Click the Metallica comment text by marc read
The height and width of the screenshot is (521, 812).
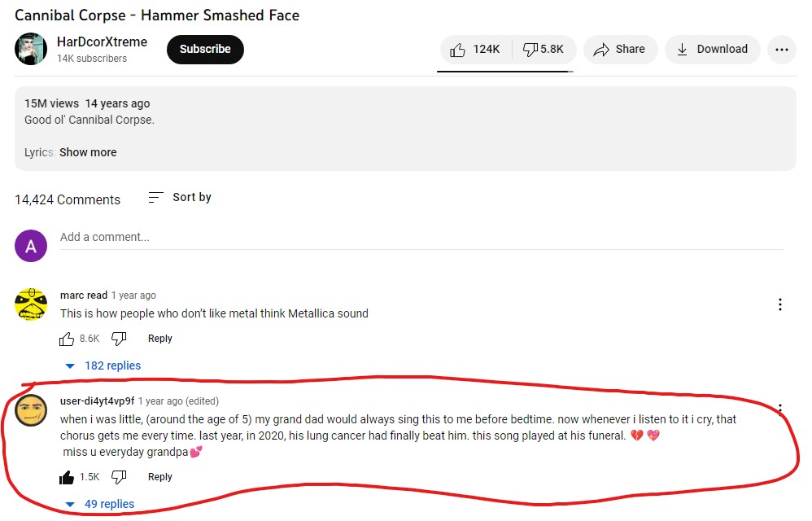[215, 313]
